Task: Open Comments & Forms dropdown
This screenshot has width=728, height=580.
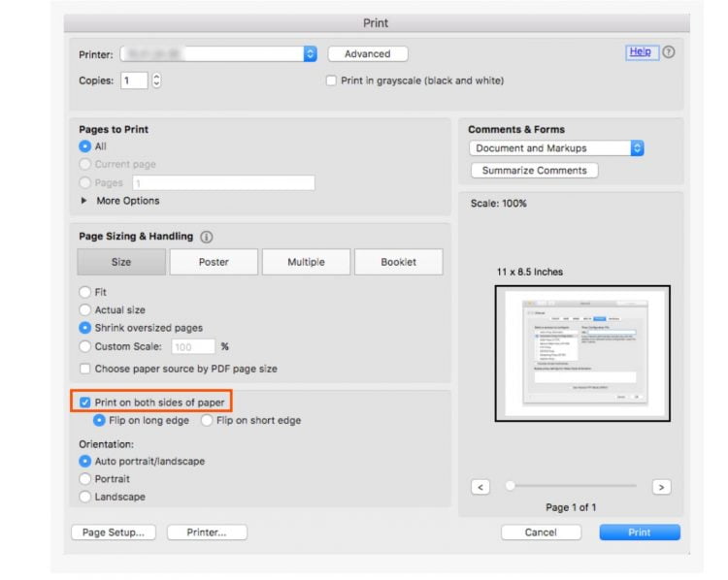Action: click(x=556, y=148)
